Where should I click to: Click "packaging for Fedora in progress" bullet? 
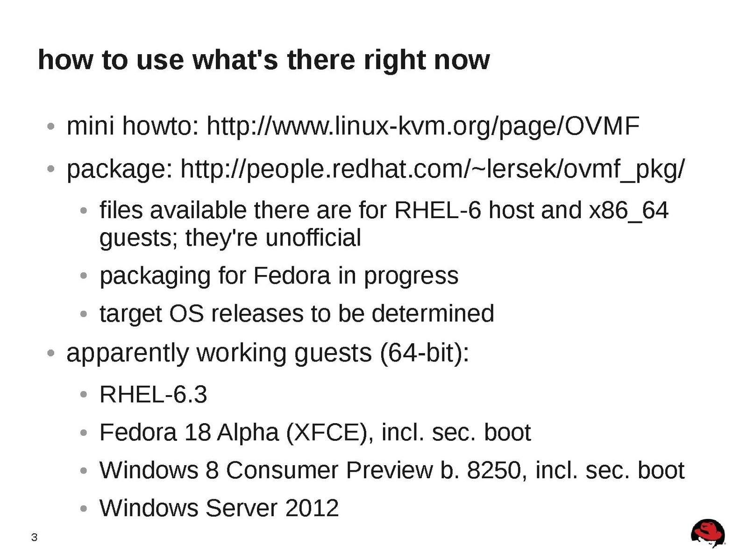point(279,276)
